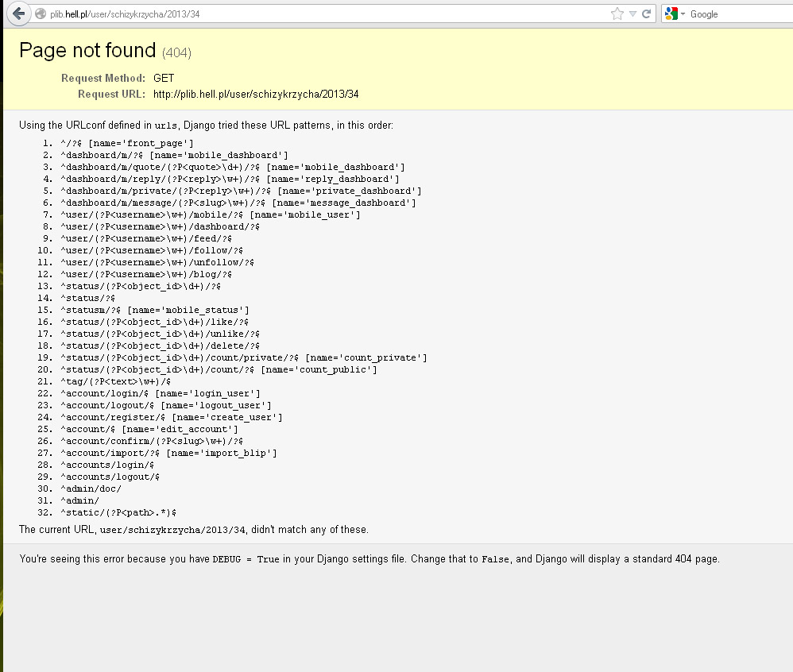Screen dimensions: 793x672
Task: Open the Google search engine selector
Action: [x=675, y=14]
